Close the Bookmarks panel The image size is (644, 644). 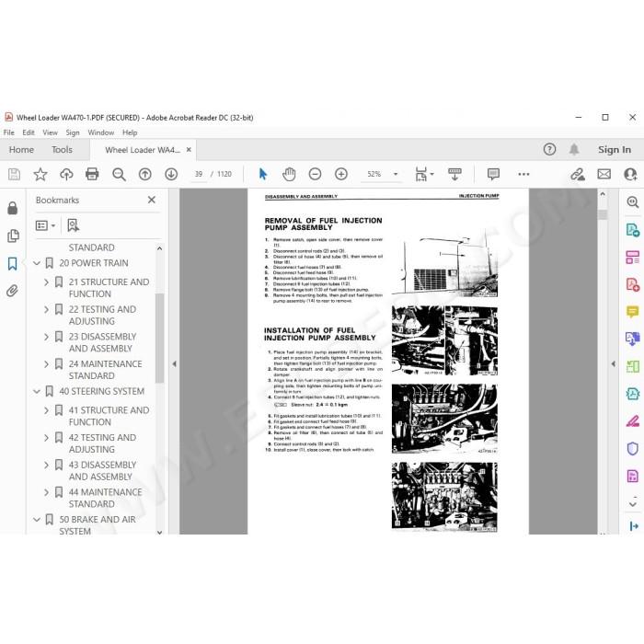(152, 200)
